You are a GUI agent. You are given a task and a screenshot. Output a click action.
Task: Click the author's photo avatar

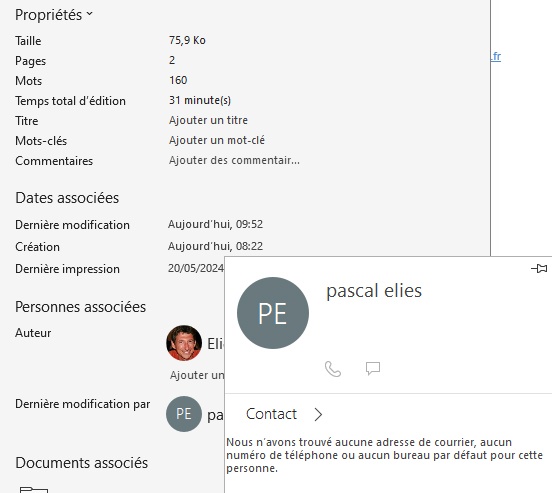click(x=184, y=343)
